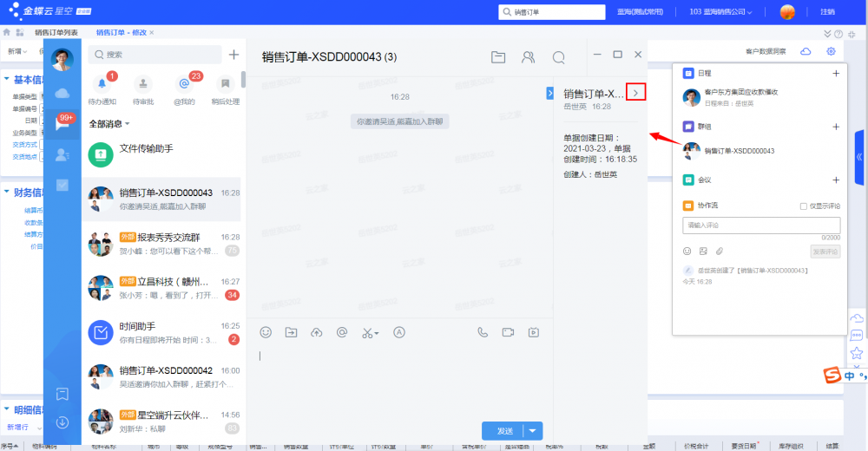Image resolution: width=868 pixels, height=451 pixels.
Task: Open 103 蓝海销售公司 organization dropdown
Action: coord(720,11)
